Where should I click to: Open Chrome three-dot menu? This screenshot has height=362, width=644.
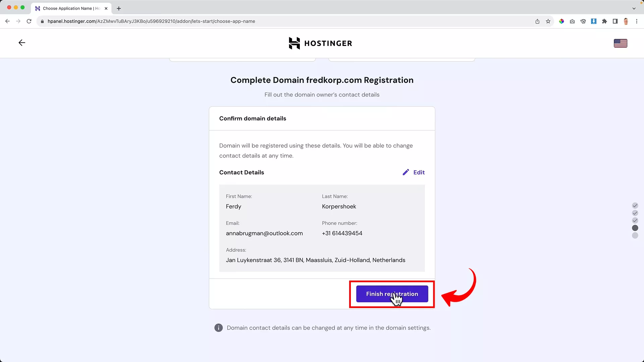[637, 21]
